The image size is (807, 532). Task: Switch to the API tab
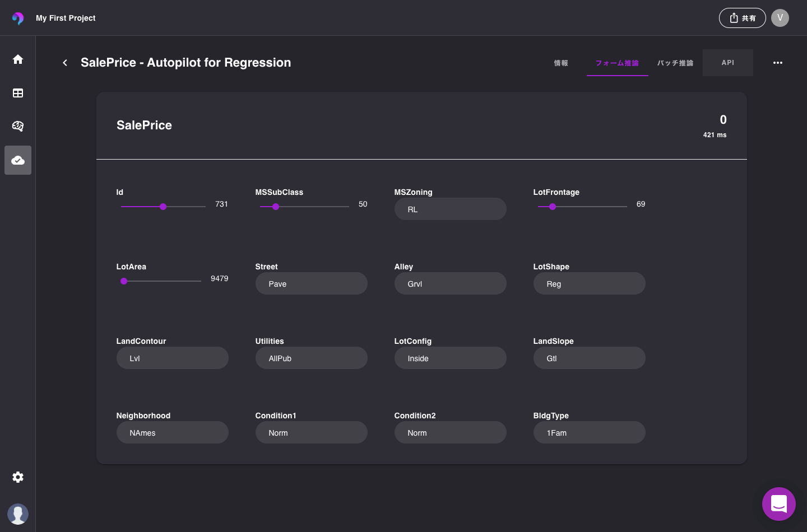(x=727, y=63)
